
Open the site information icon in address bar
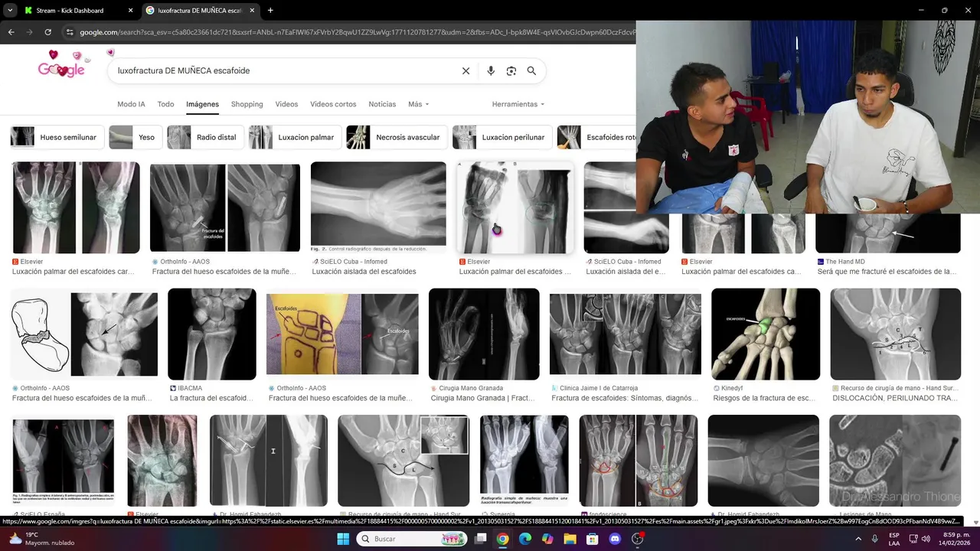click(70, 32)
